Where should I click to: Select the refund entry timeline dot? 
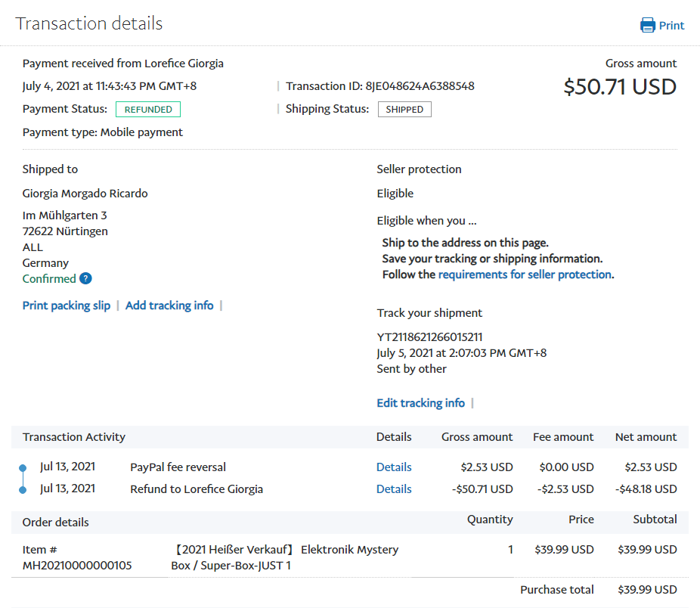[x=23, y=490]
